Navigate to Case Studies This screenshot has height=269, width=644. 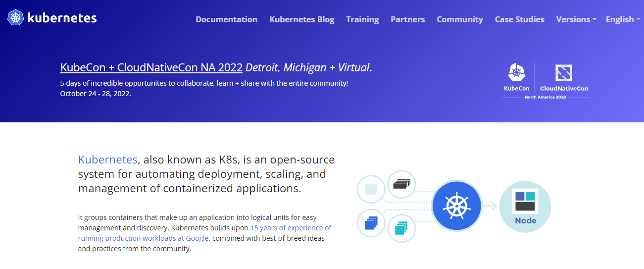tap(519, 19)
